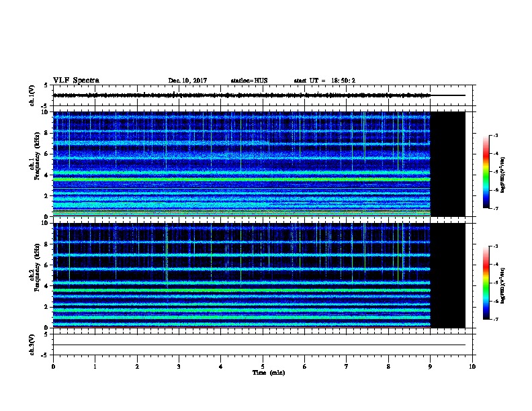Viewport: 532px width, 411px height.
Task: Click time-axis tick label "0"
Action: 53,367
